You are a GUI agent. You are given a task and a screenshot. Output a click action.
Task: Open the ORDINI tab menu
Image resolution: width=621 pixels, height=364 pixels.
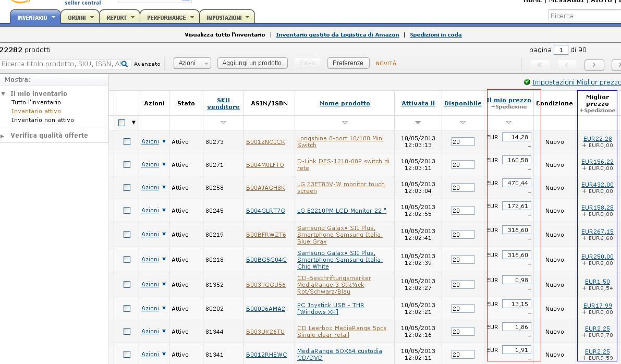pyautogui.click(x=80, y=17)
